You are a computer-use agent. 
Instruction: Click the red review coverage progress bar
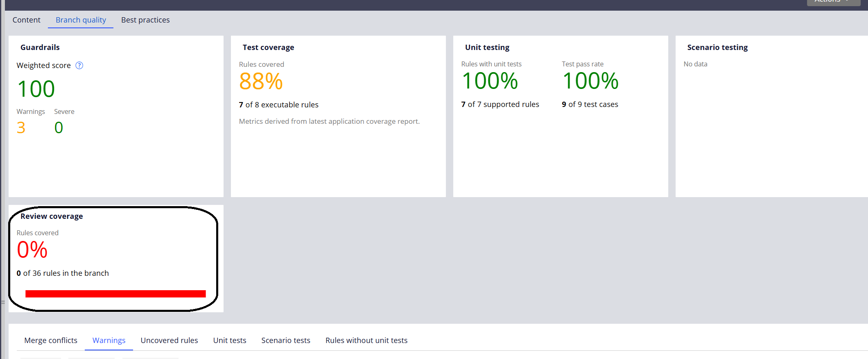tap(115, 294)
